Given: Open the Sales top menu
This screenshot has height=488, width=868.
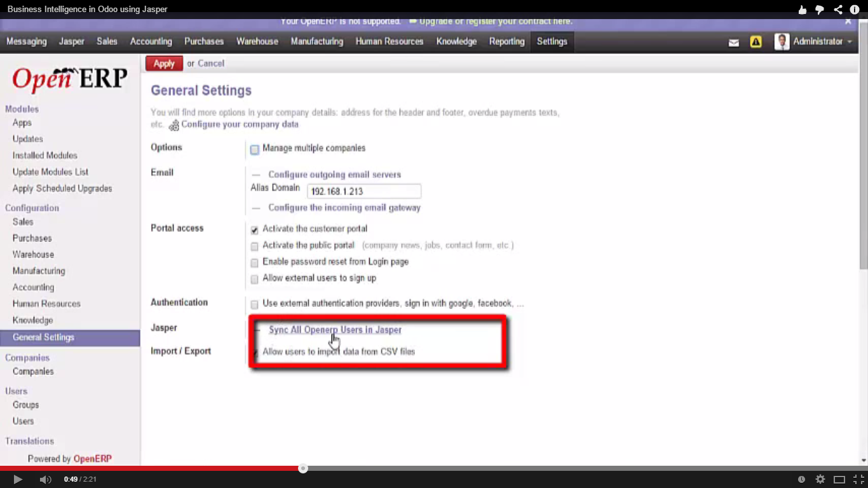Looking at the screenshot, I should point(107,41).
